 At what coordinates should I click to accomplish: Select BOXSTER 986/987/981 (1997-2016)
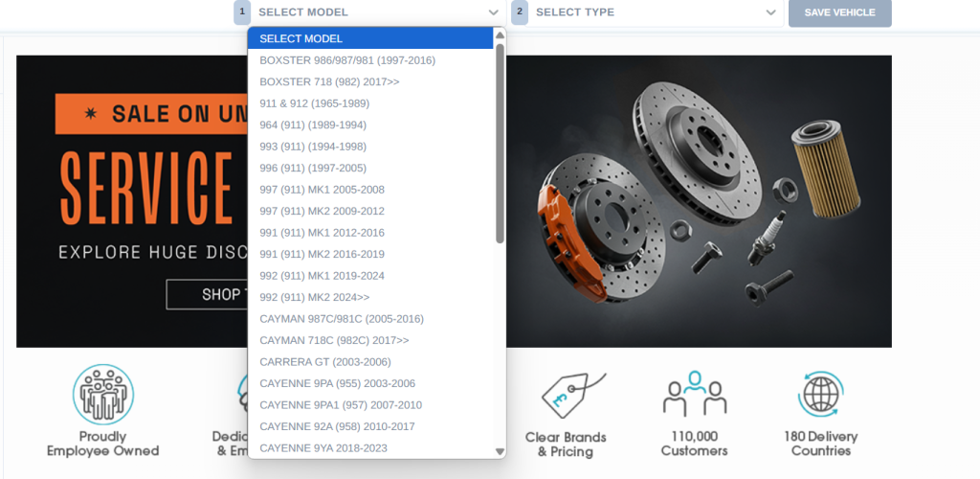pyautogui.click(x=370, y=60)
